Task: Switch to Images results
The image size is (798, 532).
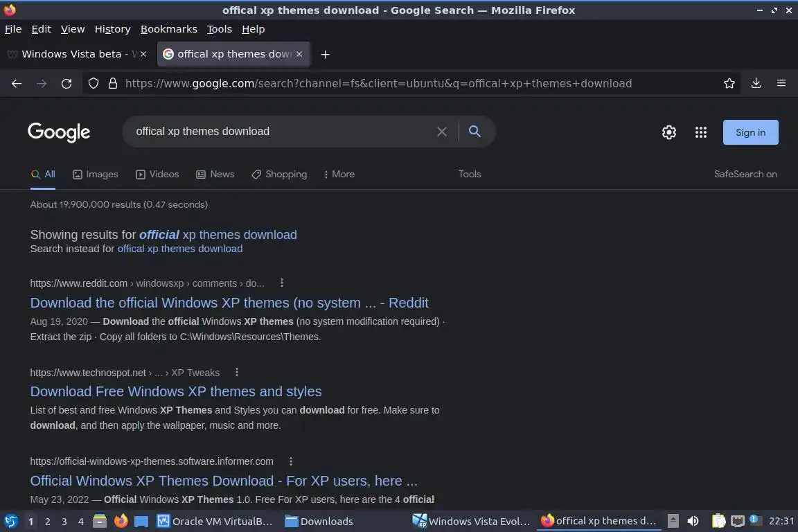Action: [95, 174]
